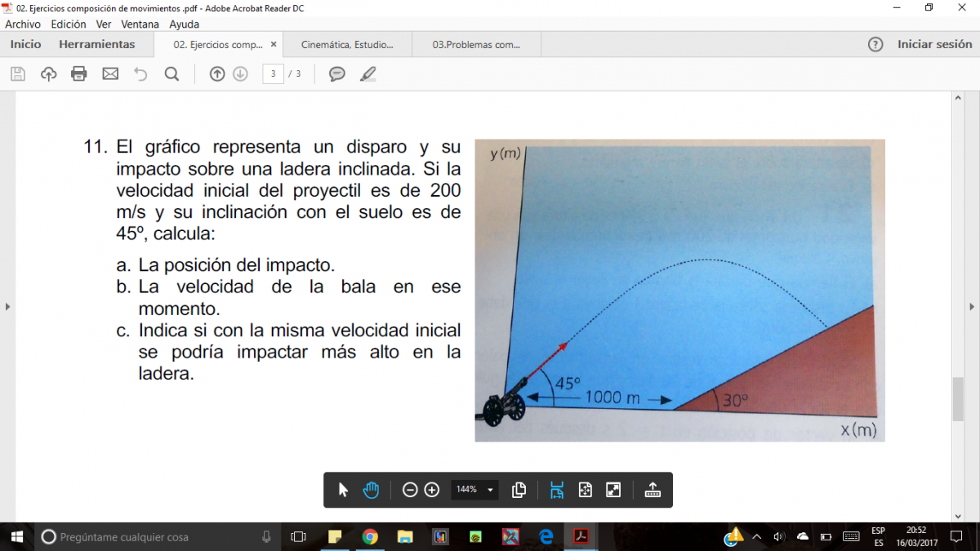
Task: Toggle fit width scrolling mode
Action: pyautogui.click(x=557, y=490)
